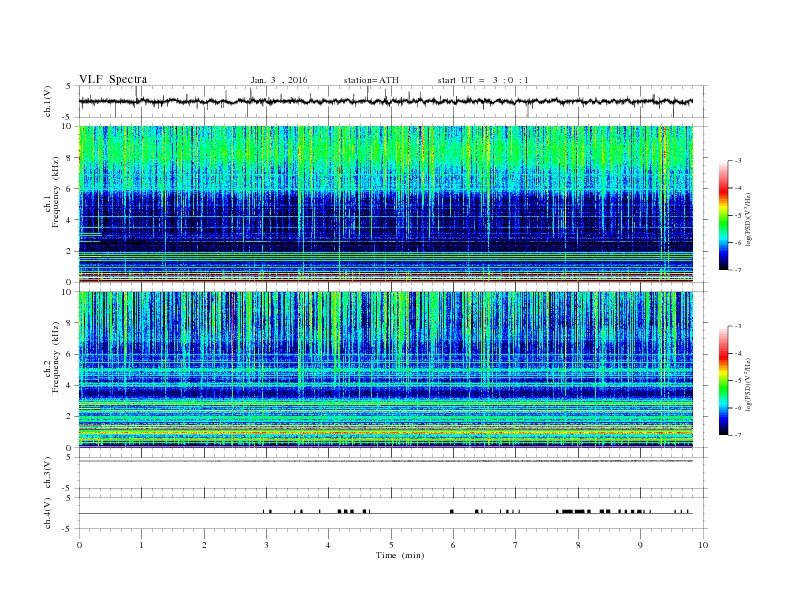Click the time axis tick label "9"
The width and height of the screenshot is (792, 612).
coord(640,545)
